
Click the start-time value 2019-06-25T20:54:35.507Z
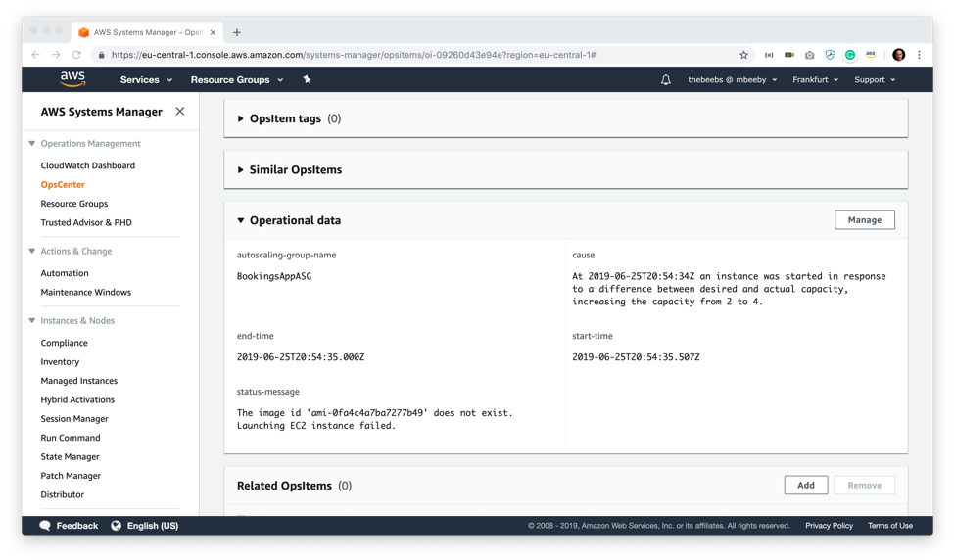click(636, 357)
